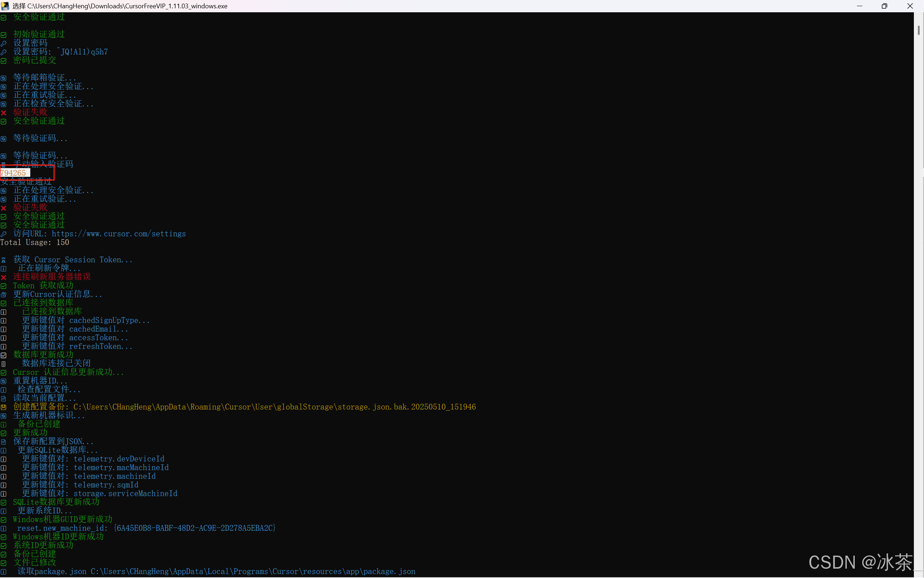This screenshot has width=924, height=578.
Task: Click info icon beside telemetry.devDeviceId line
Action: click(x=4, y=460)
